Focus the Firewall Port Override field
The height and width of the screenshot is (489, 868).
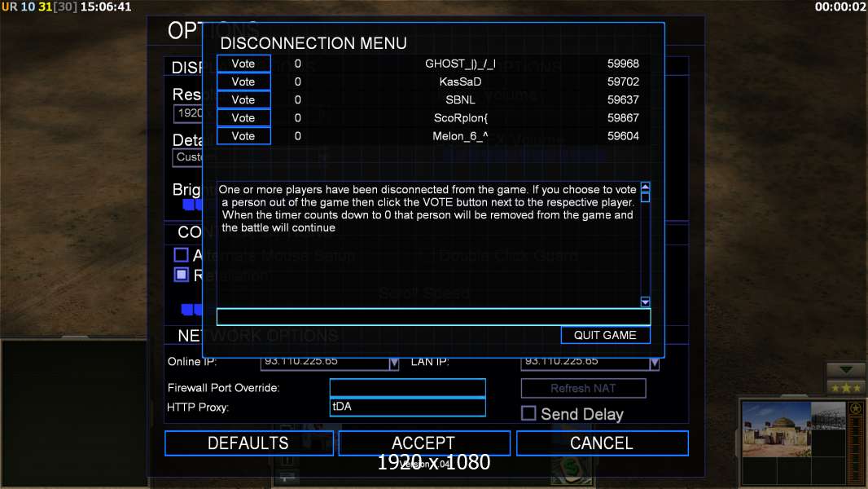pos(407,388)
